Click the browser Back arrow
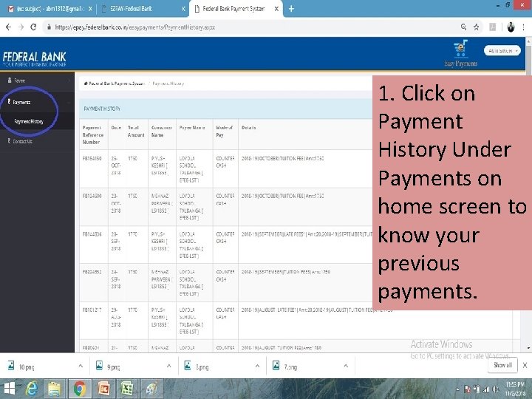The image size is (532, 399). (x=8, y=27)
